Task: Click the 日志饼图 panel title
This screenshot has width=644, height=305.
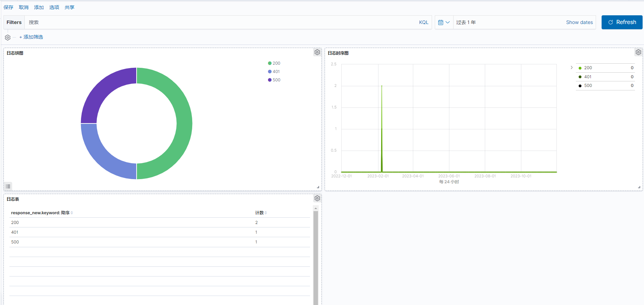Action: click(x=15, y=53)
